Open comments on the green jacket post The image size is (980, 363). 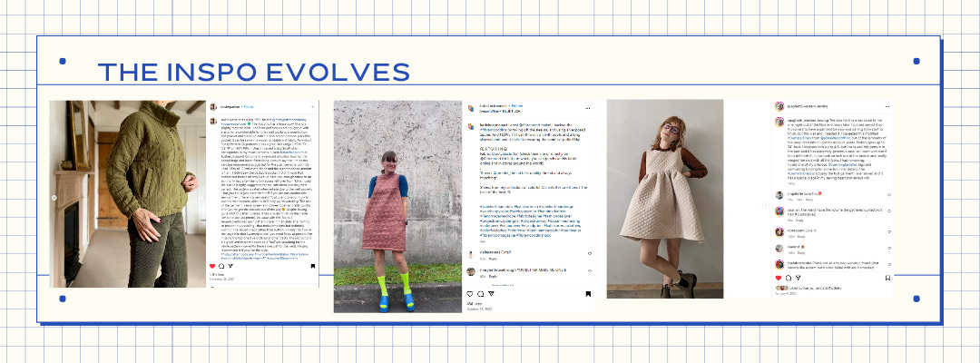tap(221, 266)
